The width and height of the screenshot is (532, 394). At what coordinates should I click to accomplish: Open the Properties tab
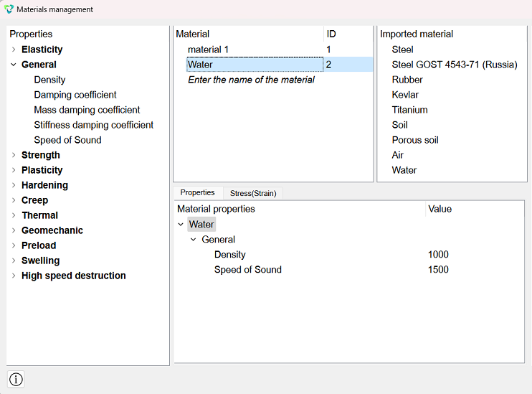pyautogui.click(x=197, y=192)
